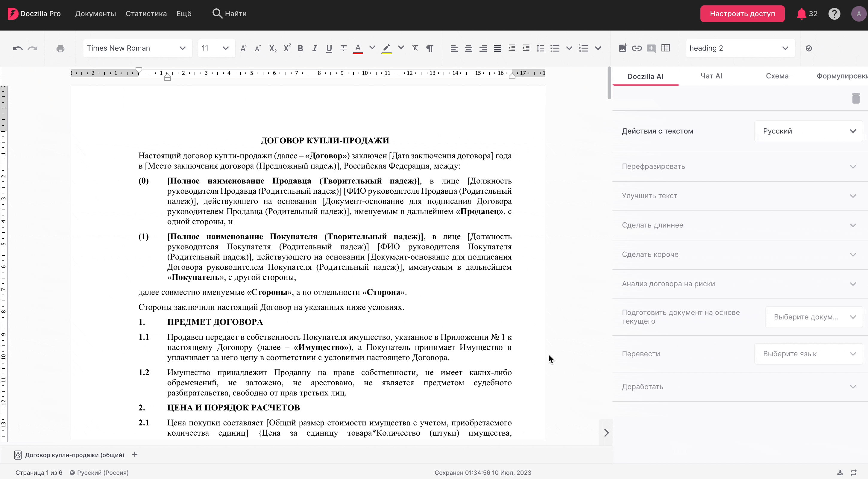Screen dimensions: 868x479
Task: Expand the Сделать длиннее section
Action: pos(740,225)
